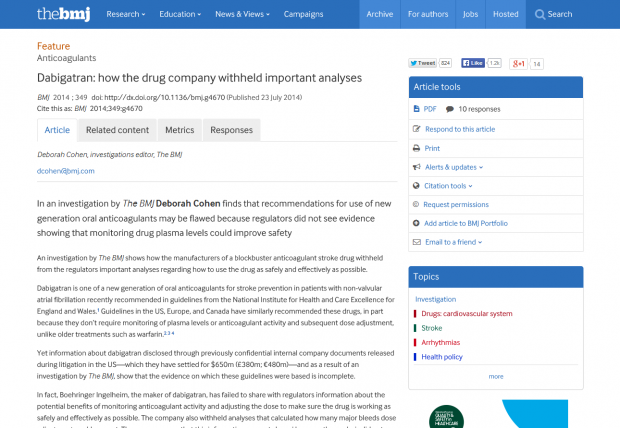Click the dcohen@bmj.com email link
620x428 pixels.
(66, 171)
